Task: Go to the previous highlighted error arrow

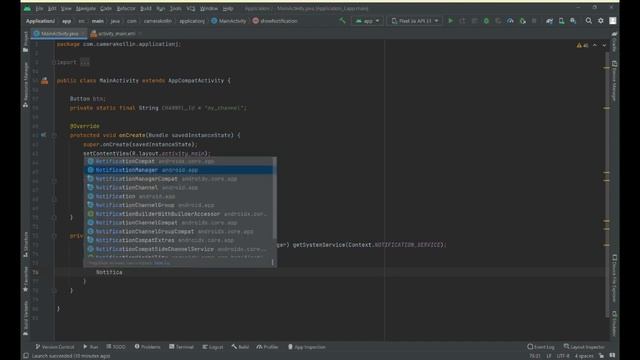Action: click(x=595, y=45)
